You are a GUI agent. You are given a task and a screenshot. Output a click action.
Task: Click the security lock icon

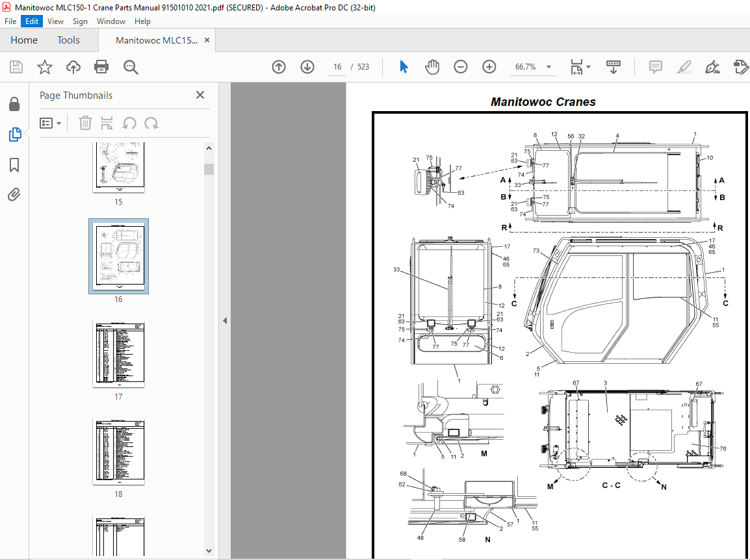[x=14, y=104]
